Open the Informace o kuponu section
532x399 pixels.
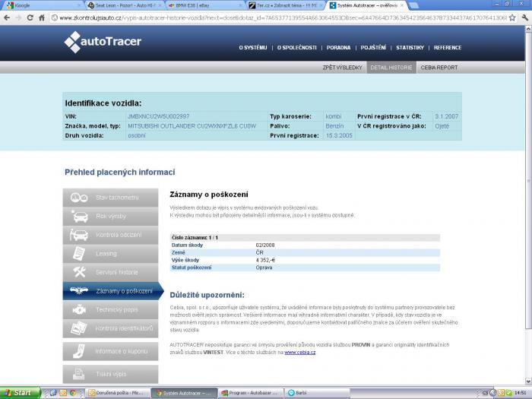click(x=120, y=351)
